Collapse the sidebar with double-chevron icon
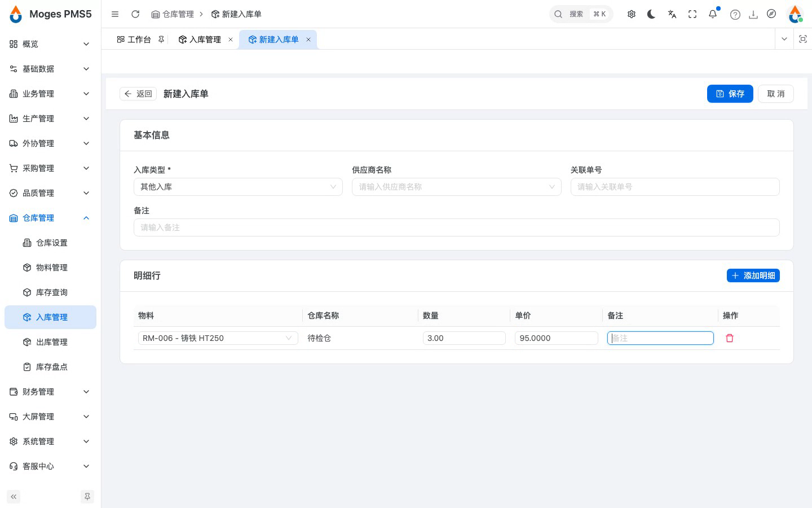The height and width of the screenshot is (508, 812). pos(14,497)
